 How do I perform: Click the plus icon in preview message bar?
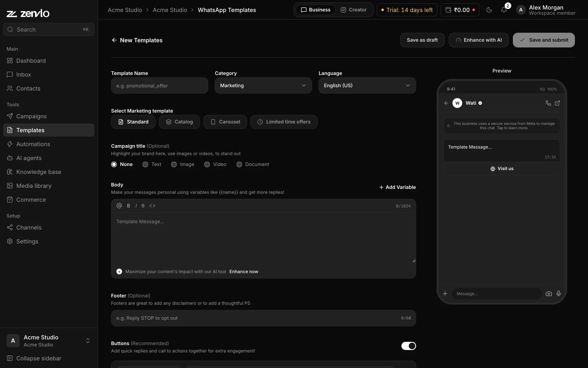(445, 294)
